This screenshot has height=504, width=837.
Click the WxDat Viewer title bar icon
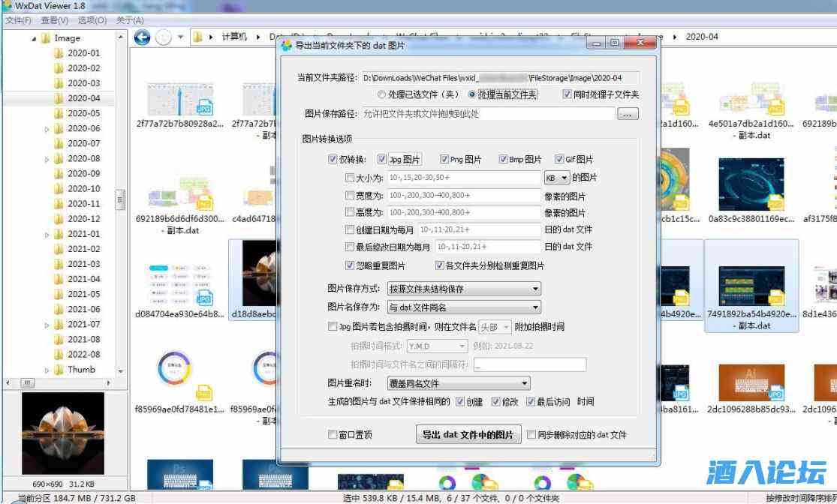click(7, 6)
